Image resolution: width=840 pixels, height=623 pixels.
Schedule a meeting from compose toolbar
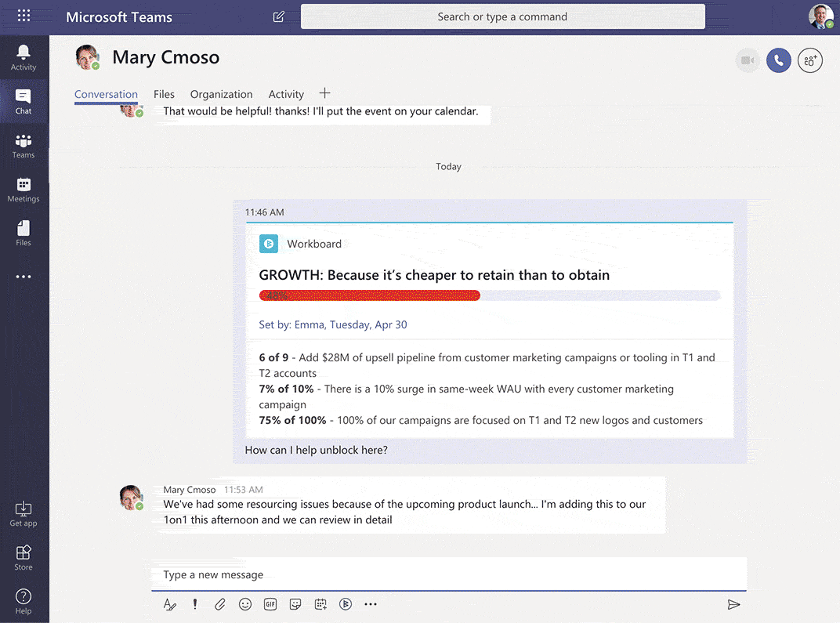[x=320, y=604]
